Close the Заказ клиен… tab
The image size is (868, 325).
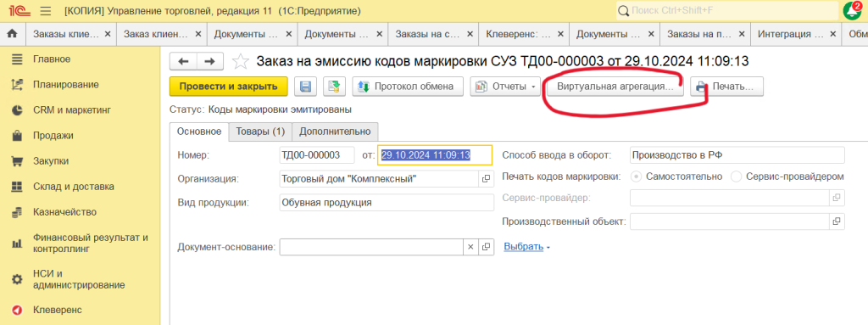click(198, 34)
